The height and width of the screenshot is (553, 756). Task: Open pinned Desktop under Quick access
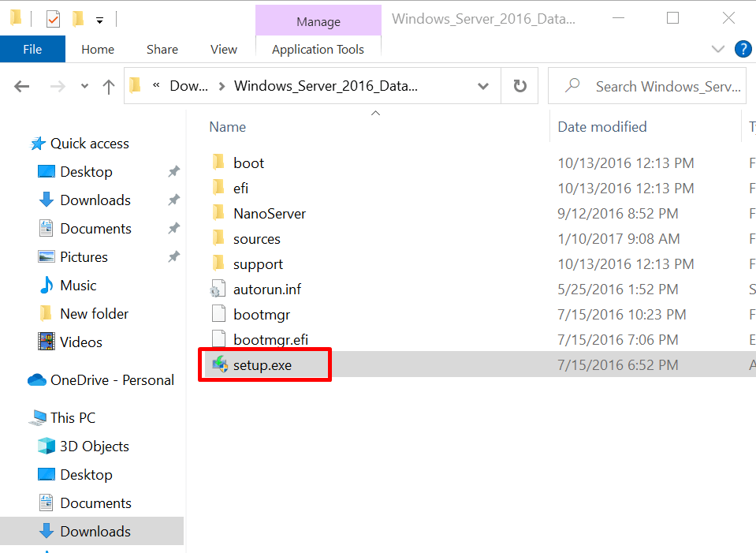[86, 172]
